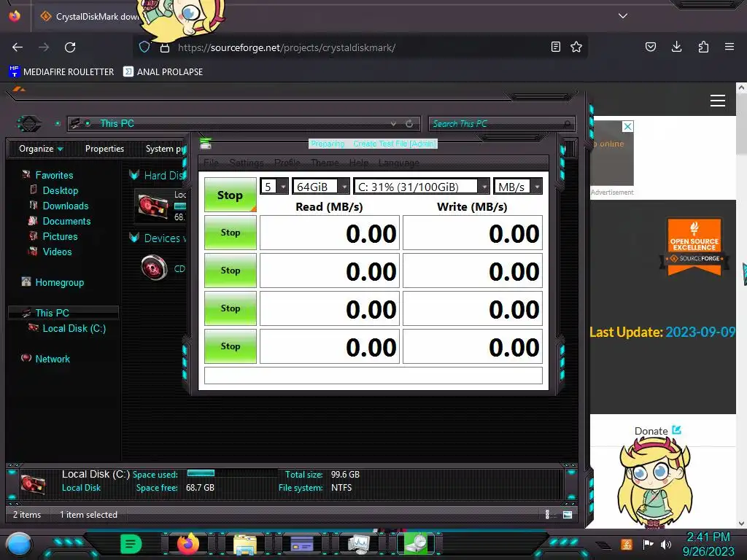Click the site padlock icon

point(165,47)
